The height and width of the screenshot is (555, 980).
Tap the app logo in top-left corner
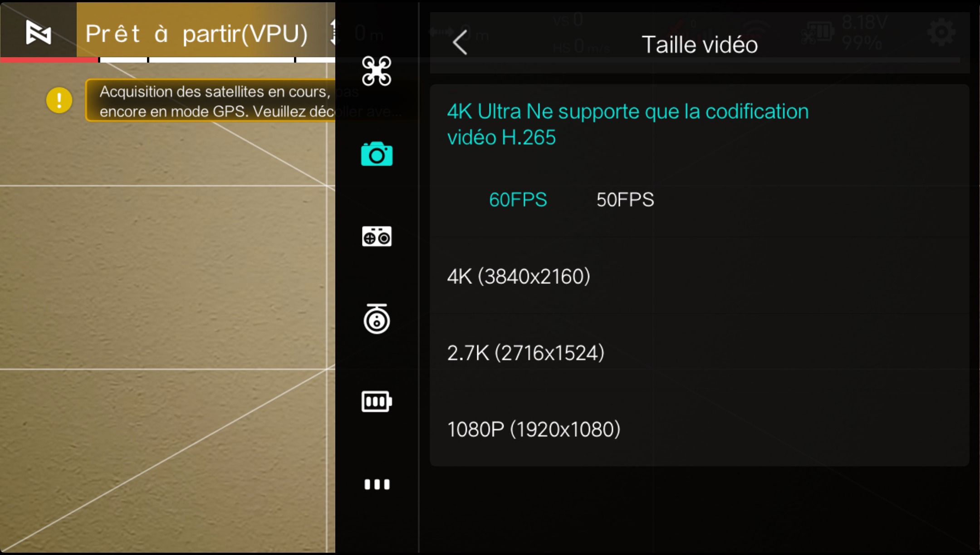[38, 32]
